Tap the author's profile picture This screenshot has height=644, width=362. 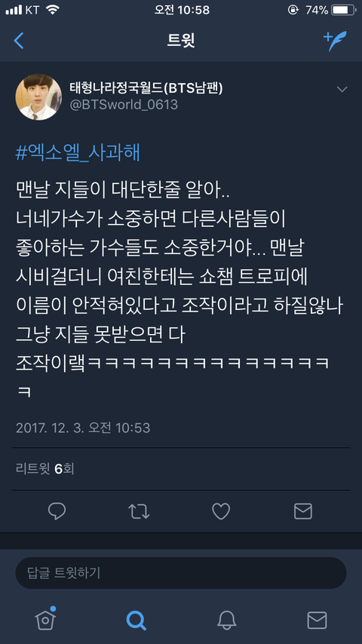[38, 97]
